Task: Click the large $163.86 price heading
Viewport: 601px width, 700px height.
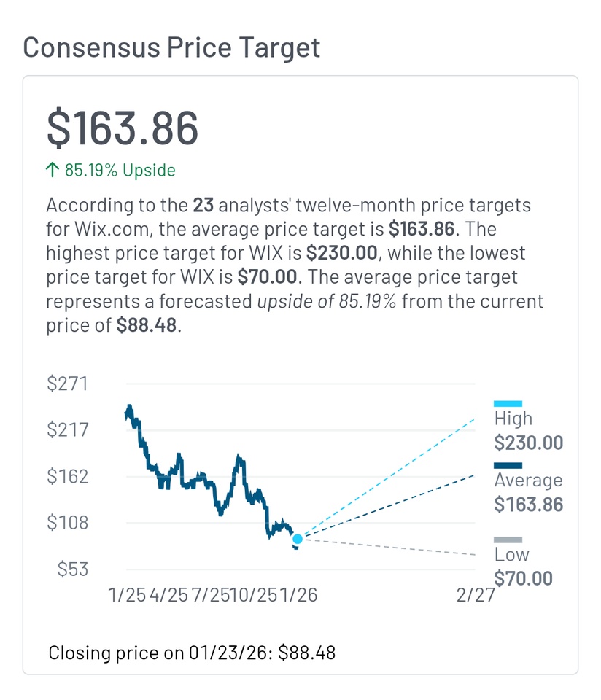Action: 123,128
